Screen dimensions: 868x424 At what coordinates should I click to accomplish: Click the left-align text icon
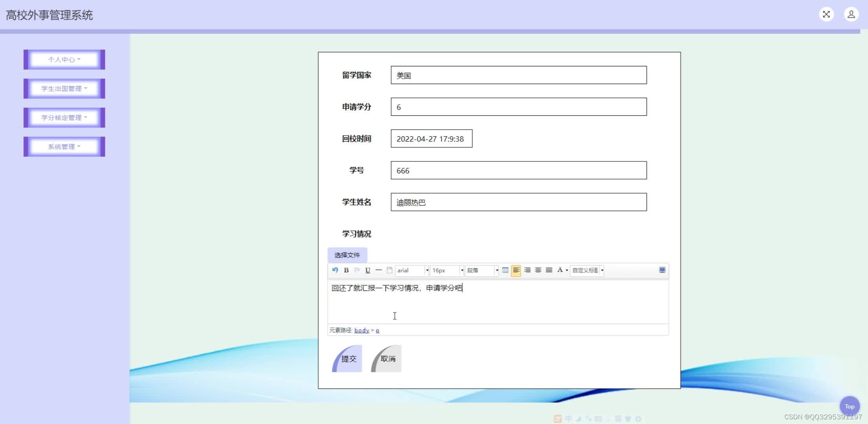tap(516, 270)
